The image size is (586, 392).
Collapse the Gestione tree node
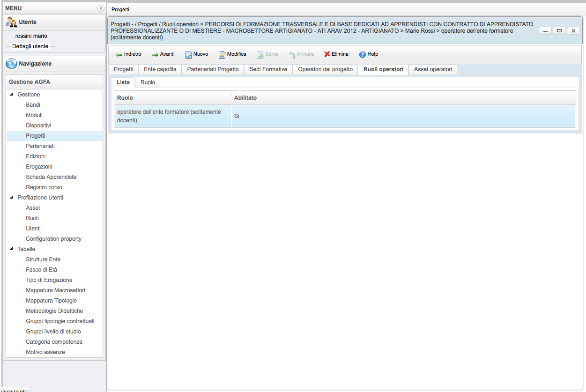point(12,95)
